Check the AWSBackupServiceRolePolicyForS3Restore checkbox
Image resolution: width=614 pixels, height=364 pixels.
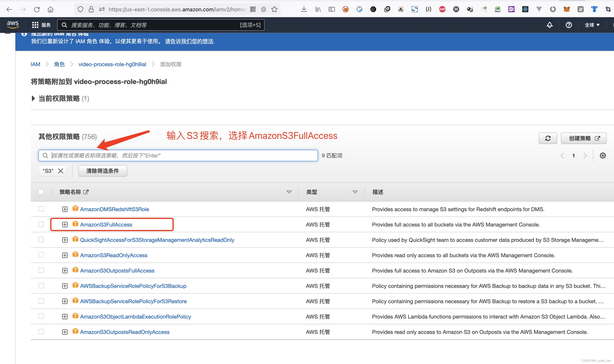tap(41, 301)
